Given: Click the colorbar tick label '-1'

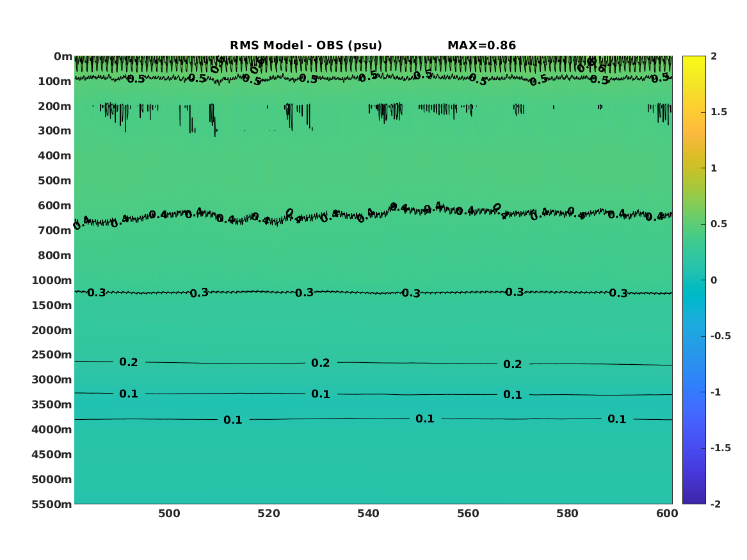Looking at the screenshot, I should 716,392.
